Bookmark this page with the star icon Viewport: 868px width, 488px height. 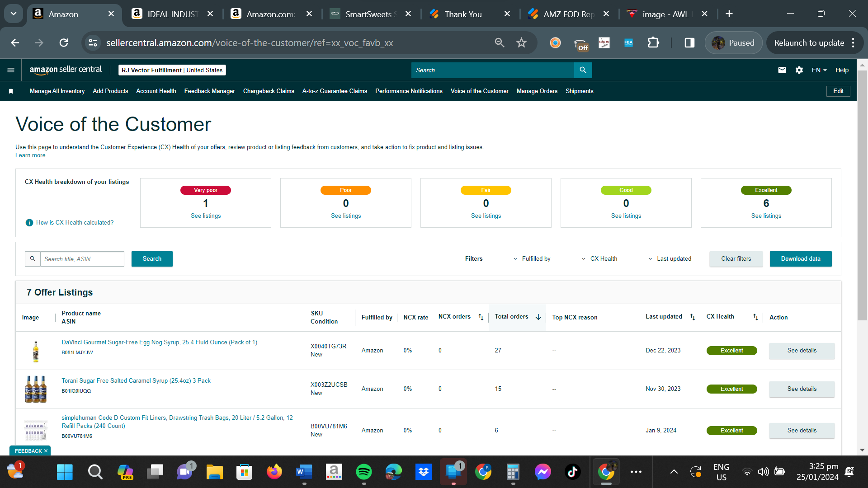(x=522, y=43)
